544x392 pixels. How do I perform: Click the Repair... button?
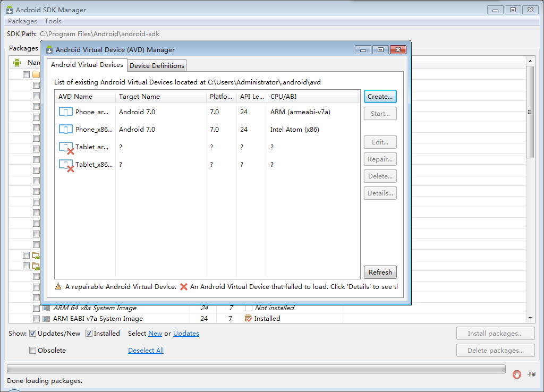click(x=380, y=159)
